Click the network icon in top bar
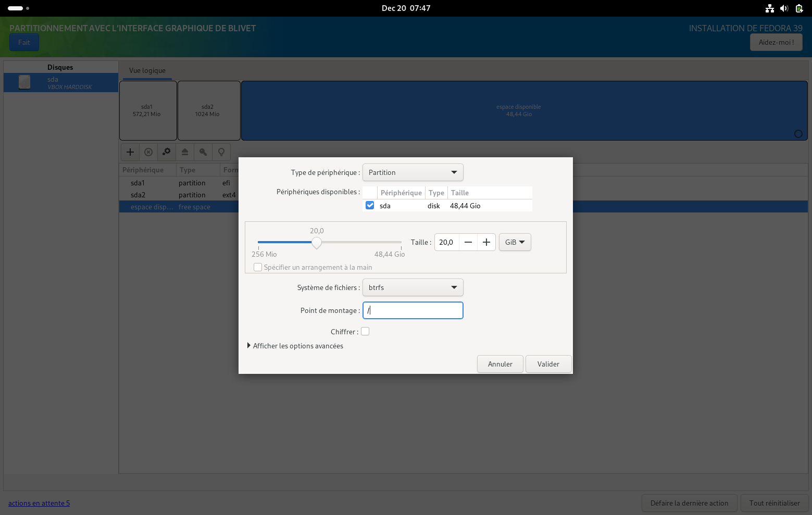 (x=769, y=8)
